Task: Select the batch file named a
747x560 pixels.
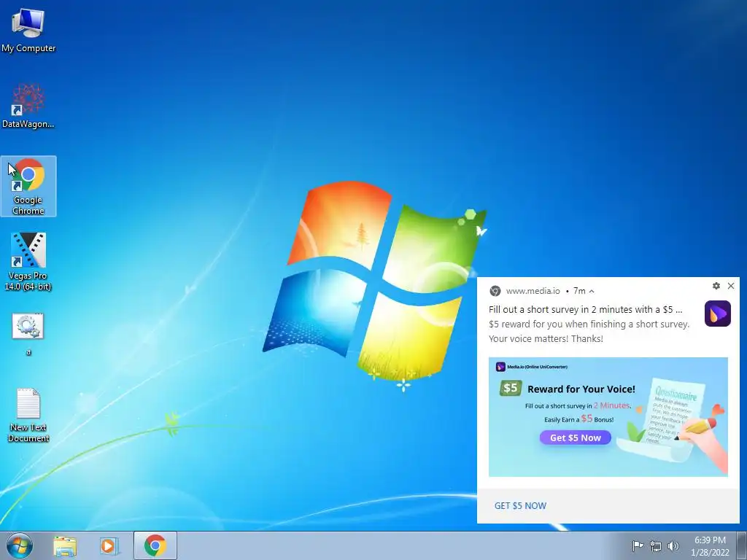Action: pyautogui.click(x=28, y=334)
